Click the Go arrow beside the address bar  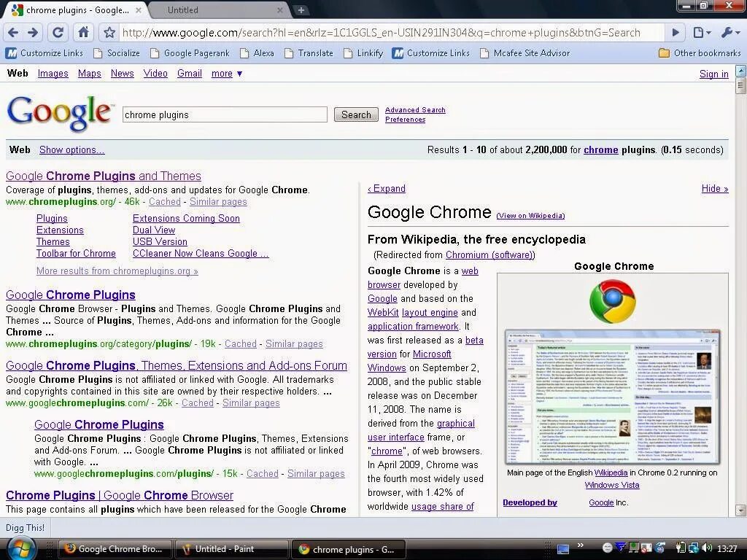coord(675,32)
